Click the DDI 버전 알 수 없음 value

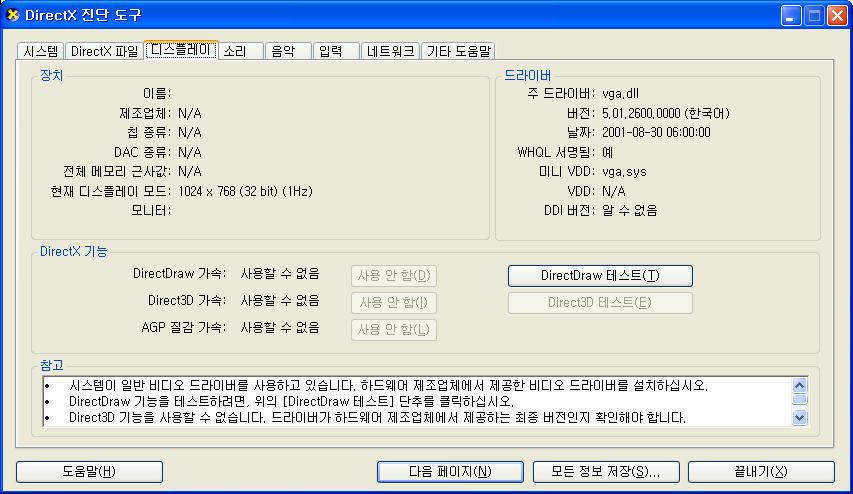coord(629,211)
